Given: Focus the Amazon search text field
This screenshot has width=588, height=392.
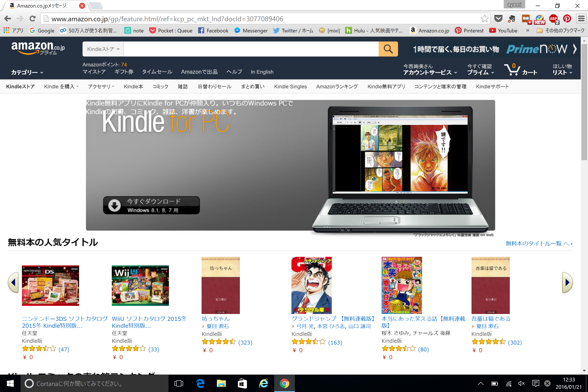Looking at the screenshot, I should [x=251, y=49].
